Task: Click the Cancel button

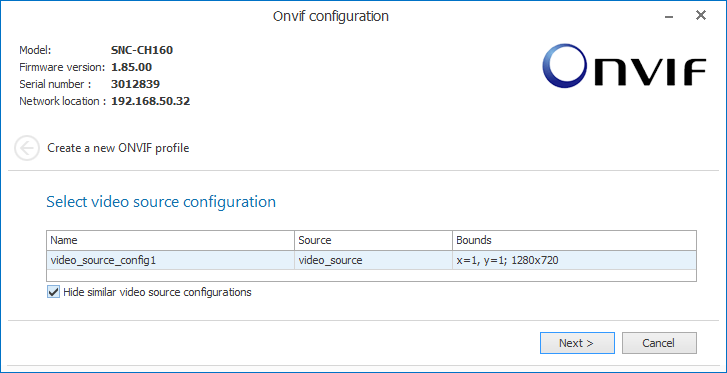Action: coord(659,343)
